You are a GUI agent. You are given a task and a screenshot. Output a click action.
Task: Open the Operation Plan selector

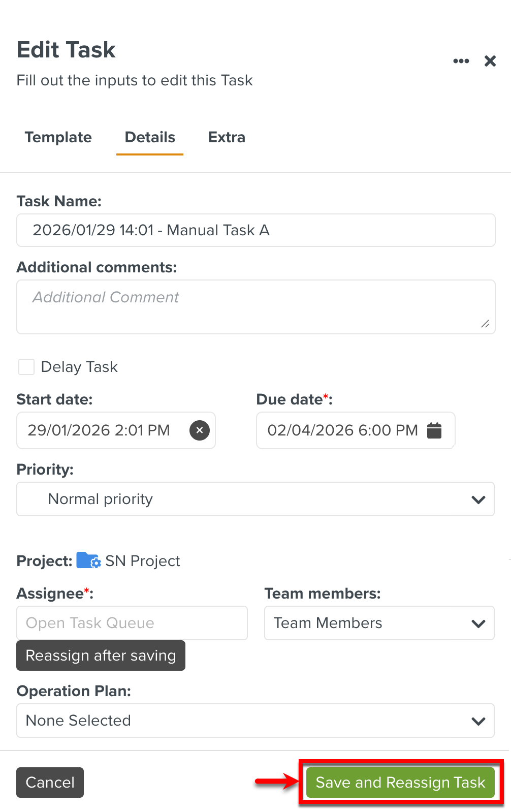(477, 720)
